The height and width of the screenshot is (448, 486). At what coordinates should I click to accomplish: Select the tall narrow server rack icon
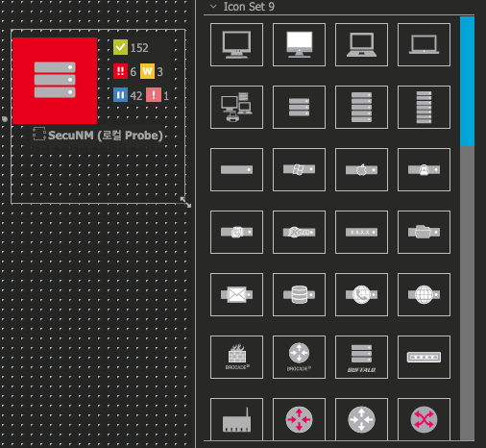424,108
